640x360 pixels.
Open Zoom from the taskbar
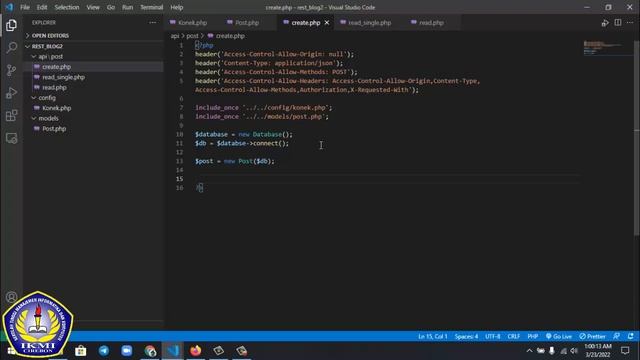coord(127,351)
